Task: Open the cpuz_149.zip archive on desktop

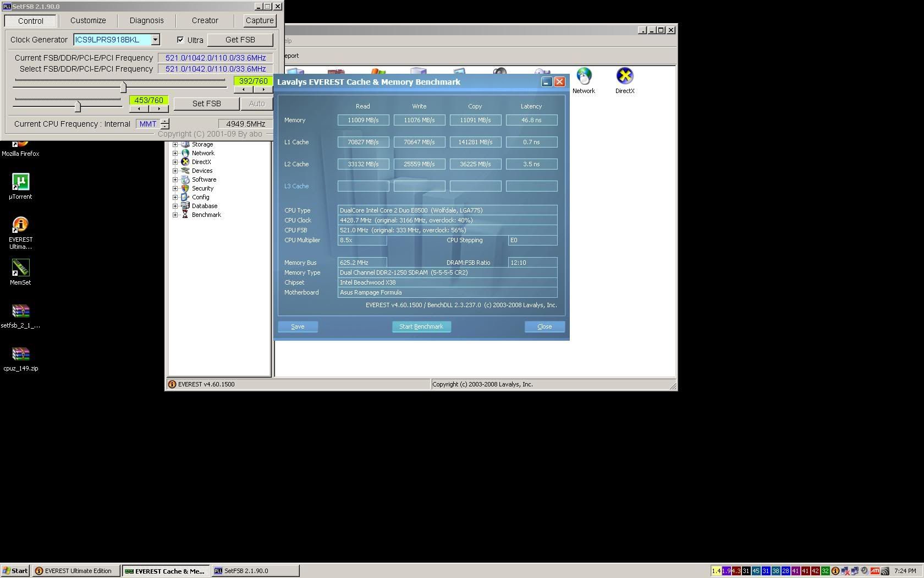Action: point(20,358)
